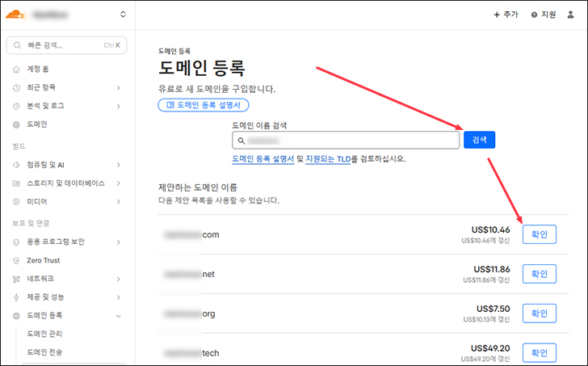
Task: Click the 응용 프로그램 보안 shield icon
Action: tap(16, 242)
